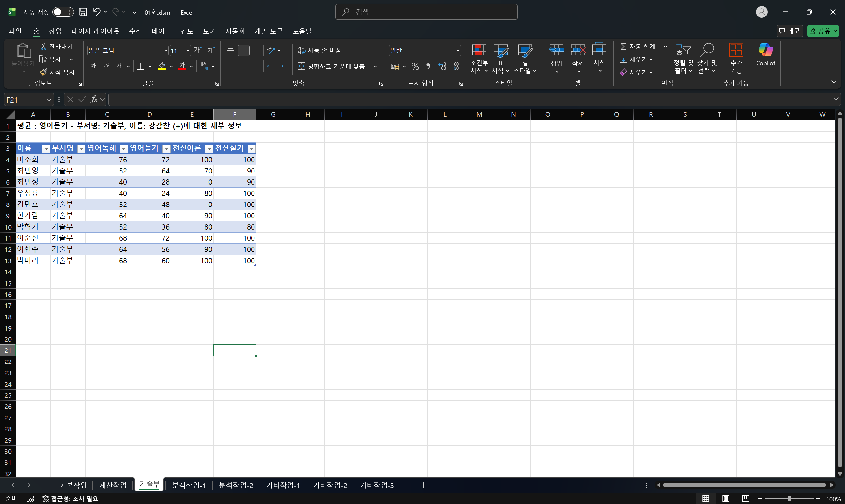Toggle the AutoSave (자동 저장) switch
The width and height of the screenshot is (845, 504).
[63, 12]
